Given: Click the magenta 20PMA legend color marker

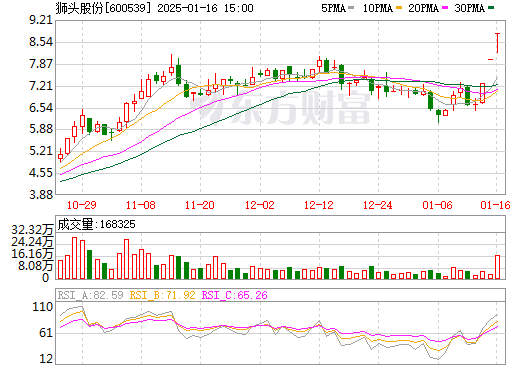Looking at the screenshot, I should pyautogui.click(x=445, y=7).
